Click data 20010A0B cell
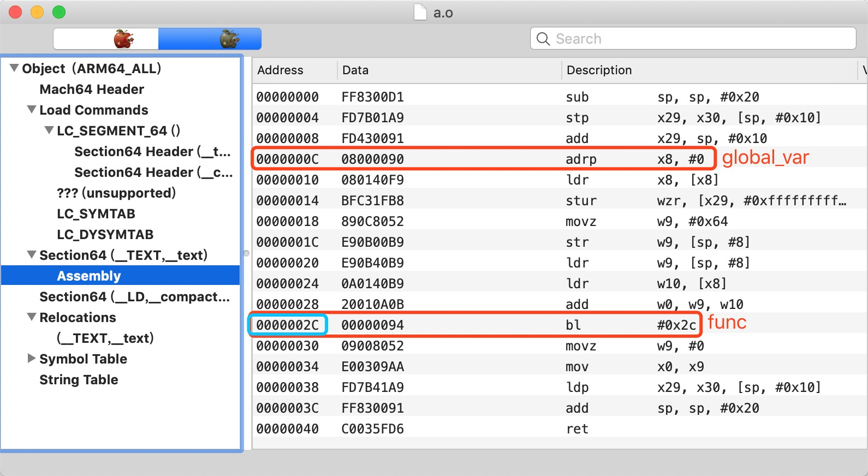 (373, 304)
